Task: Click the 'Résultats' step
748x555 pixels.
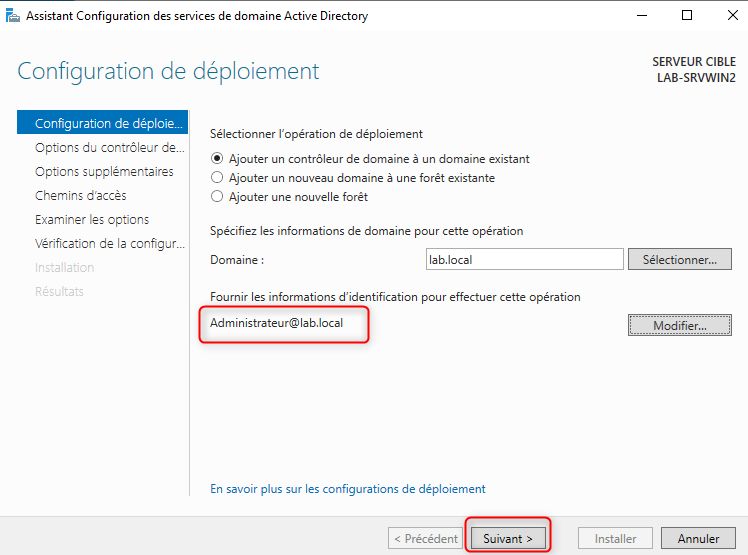Action: coord(59,291)
